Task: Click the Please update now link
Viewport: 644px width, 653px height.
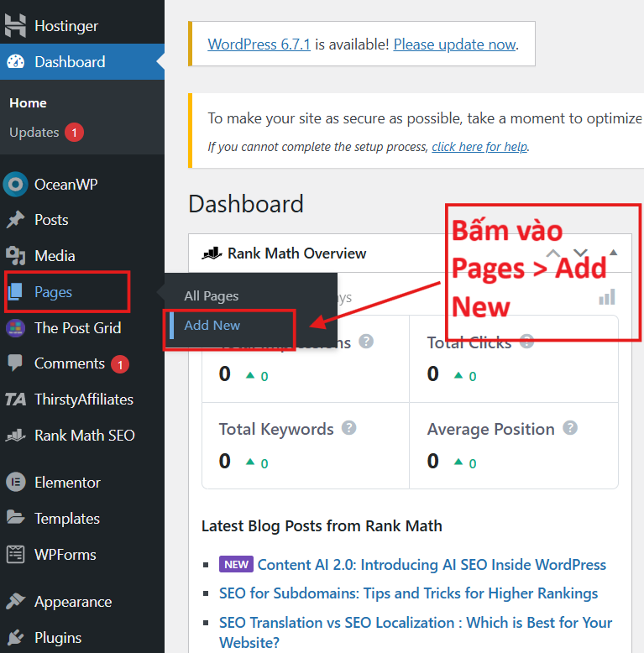Action: (454, 44)
